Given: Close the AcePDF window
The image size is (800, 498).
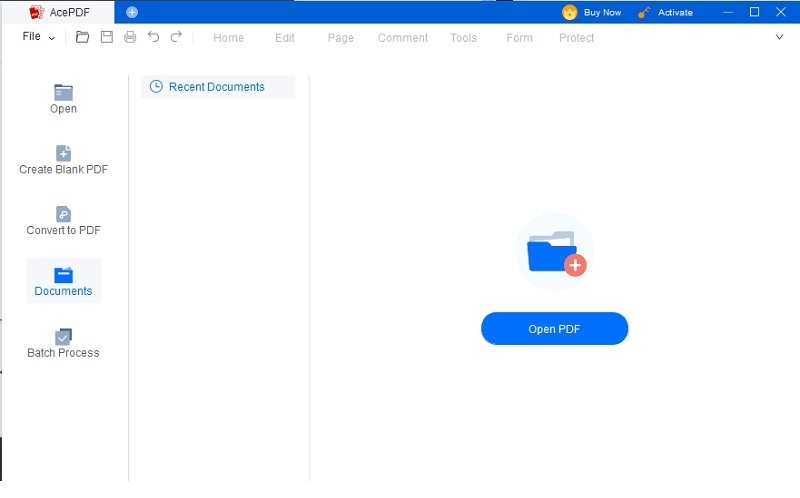Looking at the screenshot, I should 781,12.
